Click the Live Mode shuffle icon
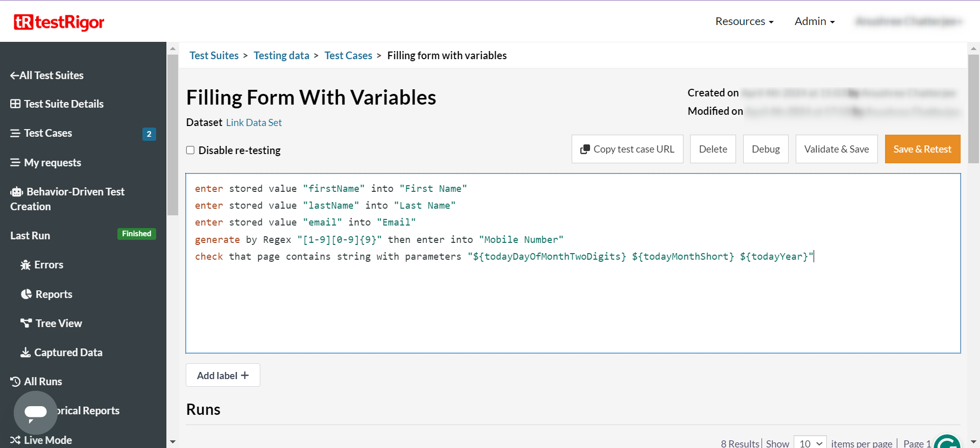980x448 pixels. coord(15,440)
